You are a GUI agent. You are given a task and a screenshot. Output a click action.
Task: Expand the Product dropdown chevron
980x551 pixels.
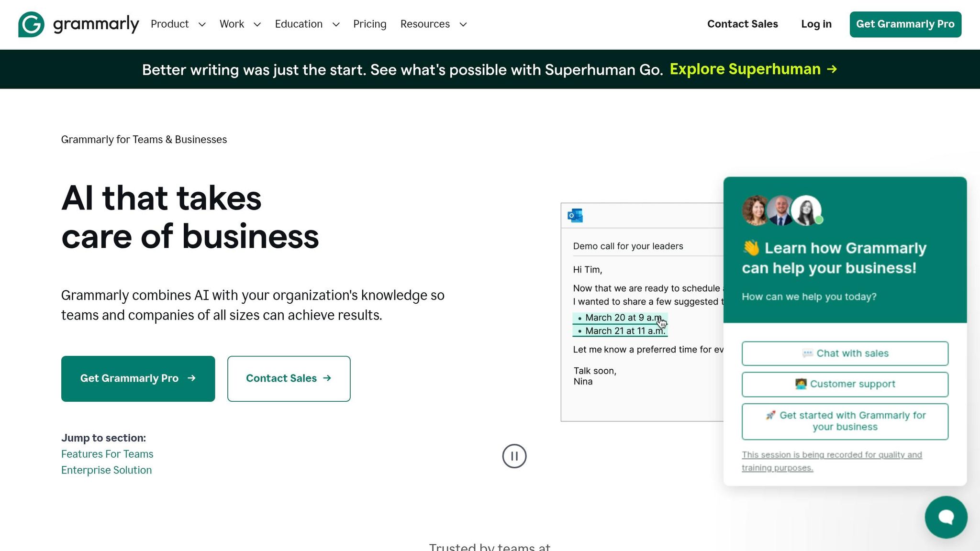tap(202, 24)
